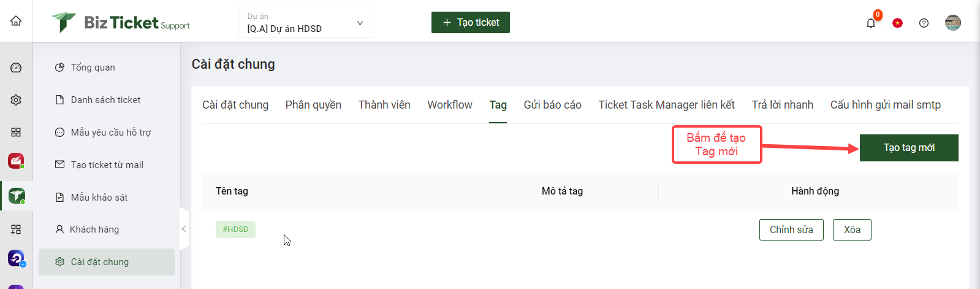Switch to the Workflow tab
980x289 pixels.
coord(450,105)
